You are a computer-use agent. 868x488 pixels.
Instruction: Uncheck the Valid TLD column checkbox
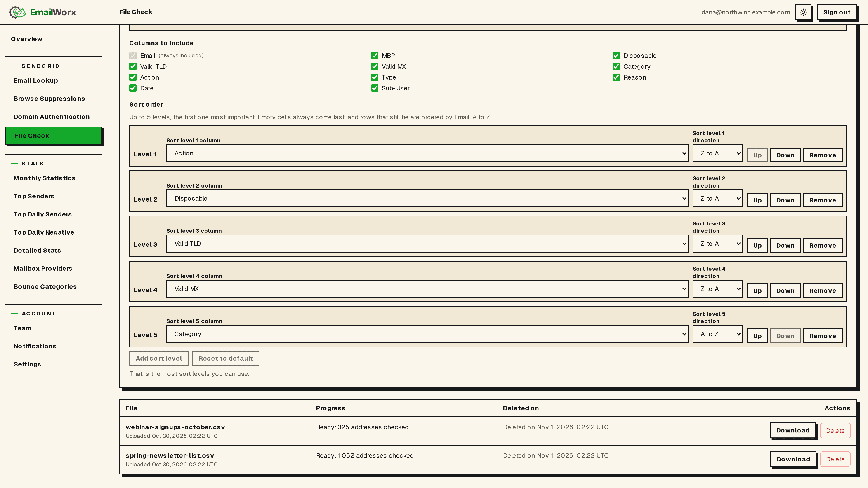[x=133, y=66]
